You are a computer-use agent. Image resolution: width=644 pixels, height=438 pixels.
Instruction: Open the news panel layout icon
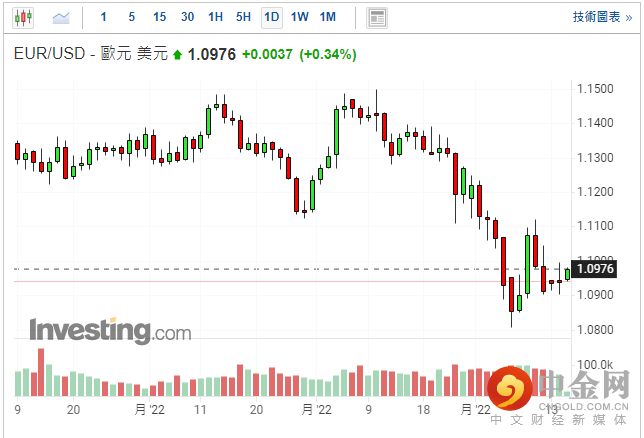(x=377, y=18)
